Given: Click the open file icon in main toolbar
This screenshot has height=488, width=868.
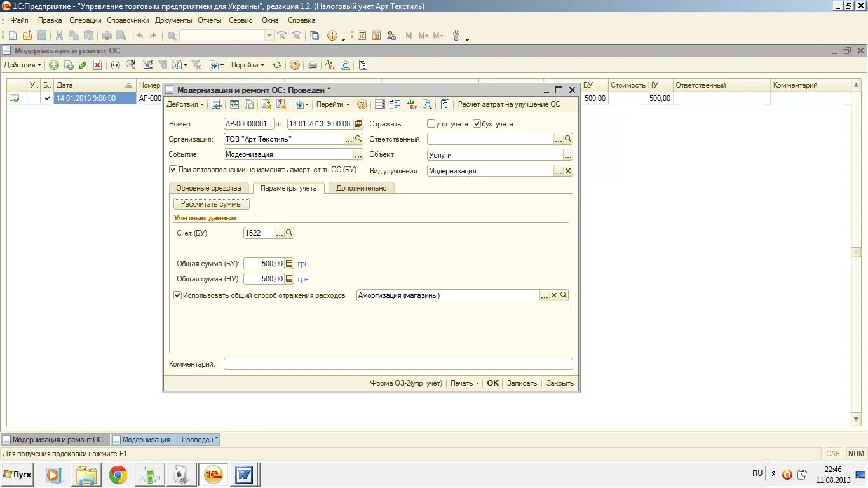Looking at the screenshot, I should tap(27, 36).
